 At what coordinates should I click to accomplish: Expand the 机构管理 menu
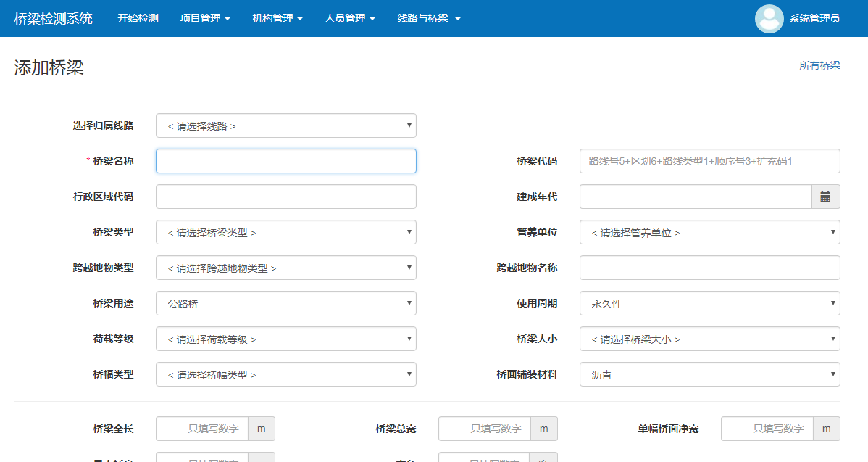point(277,19)
